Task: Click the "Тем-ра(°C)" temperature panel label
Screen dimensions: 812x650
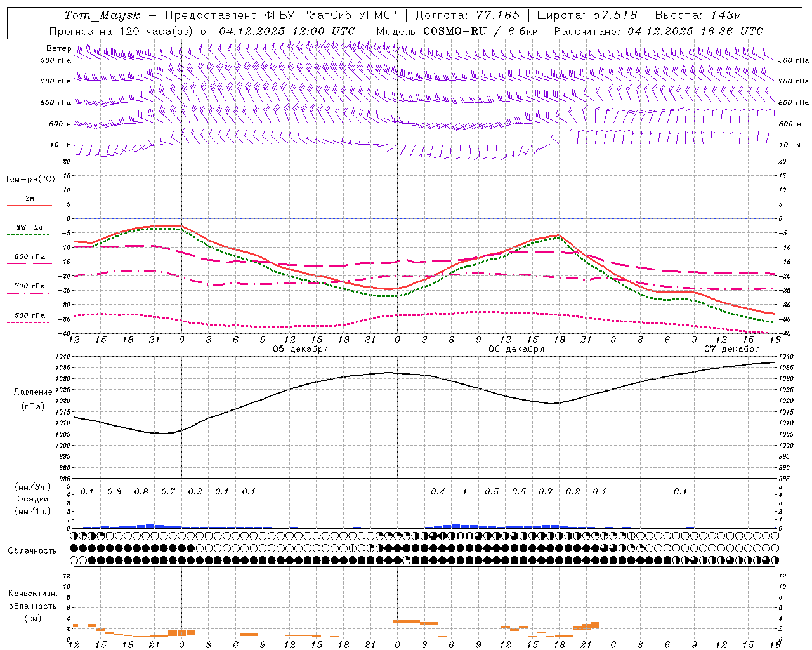Action: (30, 180)
